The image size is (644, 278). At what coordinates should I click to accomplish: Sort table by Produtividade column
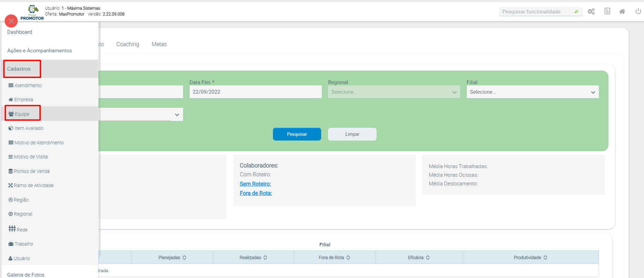[530, 258]
